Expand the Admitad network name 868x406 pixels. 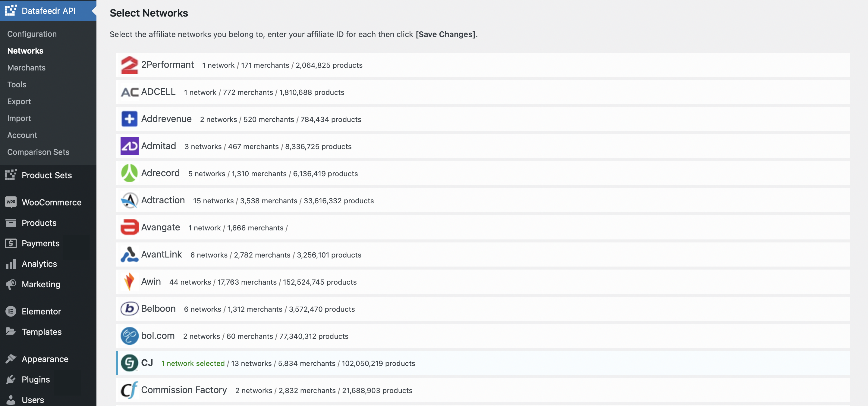coord(158,146)
